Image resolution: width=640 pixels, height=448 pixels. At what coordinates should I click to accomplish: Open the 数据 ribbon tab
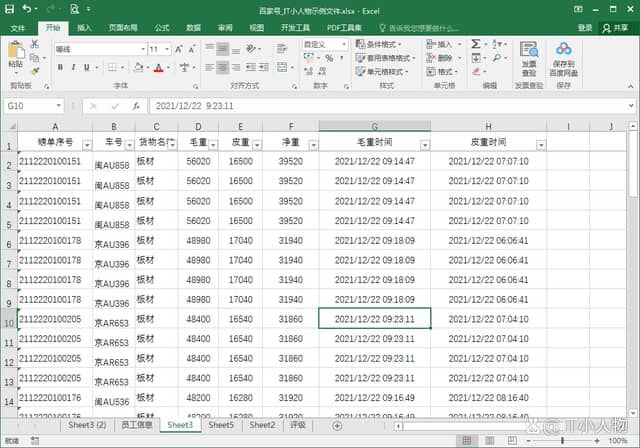tap(193, 28)
